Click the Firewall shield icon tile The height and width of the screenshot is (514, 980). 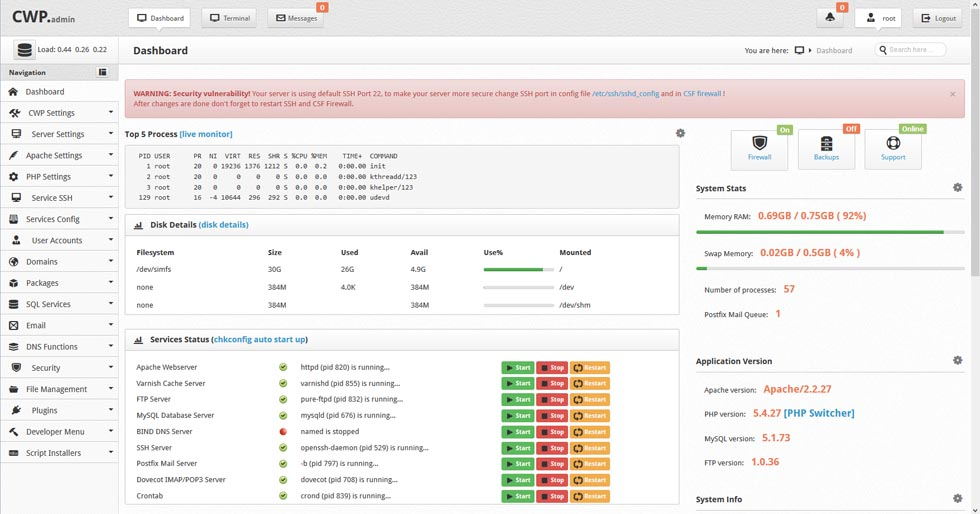pos(759,149)
